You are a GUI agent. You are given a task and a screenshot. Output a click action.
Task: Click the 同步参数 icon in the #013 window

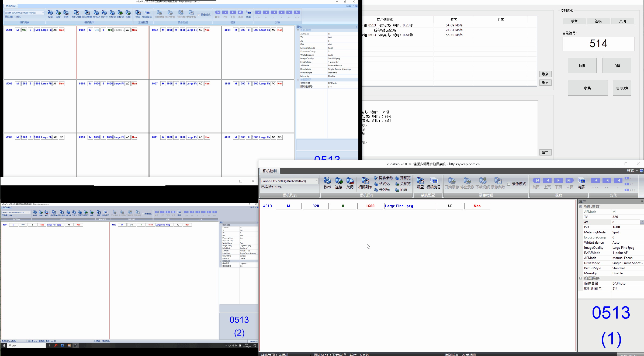[x=383, y=178]
